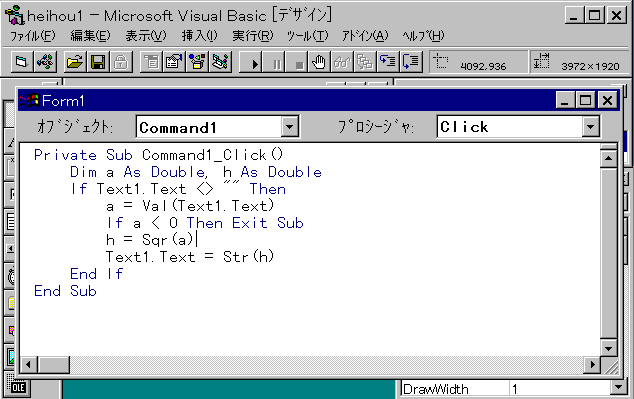Screen dimensions: 634x399
Task: Open the Object Browser toolbar icon
Action: (x=197, y=62)
